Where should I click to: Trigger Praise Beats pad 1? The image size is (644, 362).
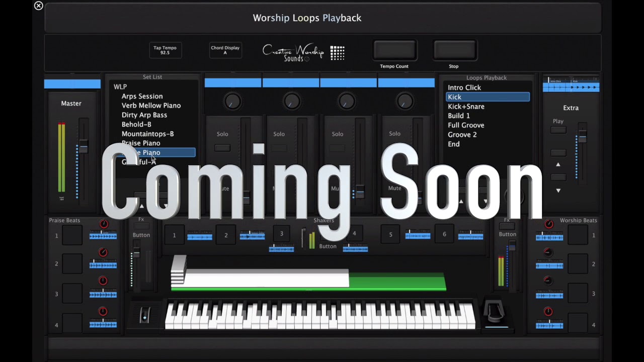point(72,235)
